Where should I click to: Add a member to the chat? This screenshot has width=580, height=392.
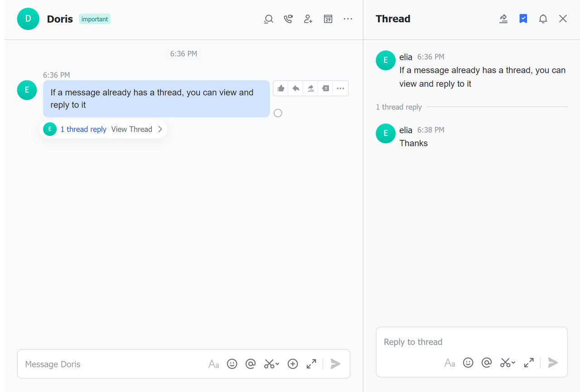(308, 19)
